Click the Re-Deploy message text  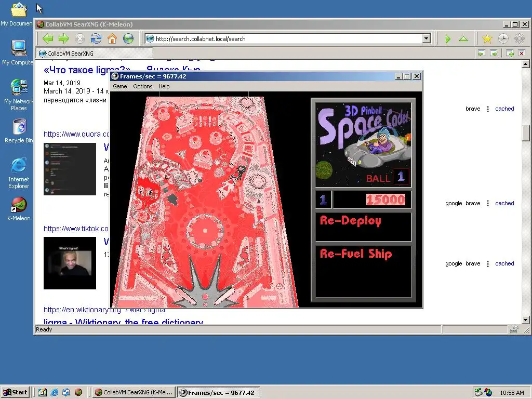351,221
